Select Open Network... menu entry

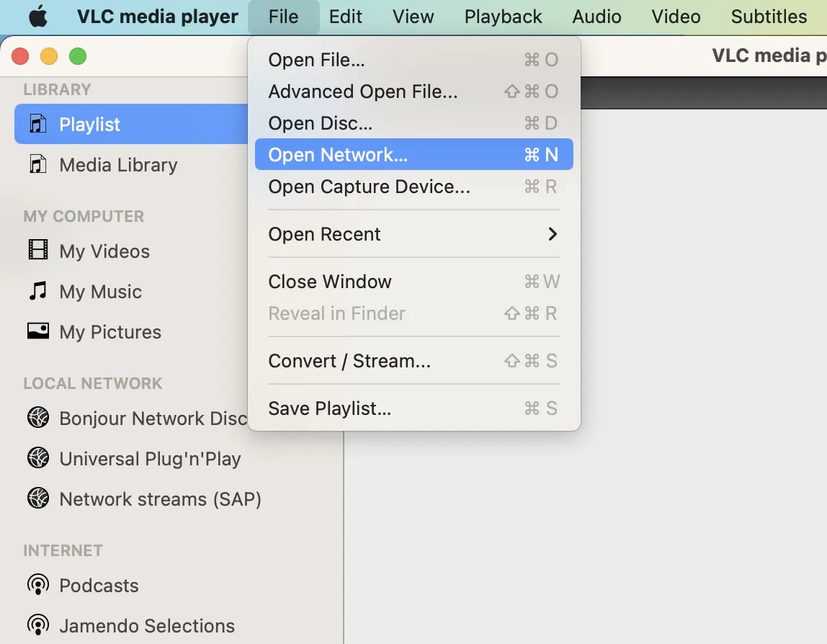[414, 155]
